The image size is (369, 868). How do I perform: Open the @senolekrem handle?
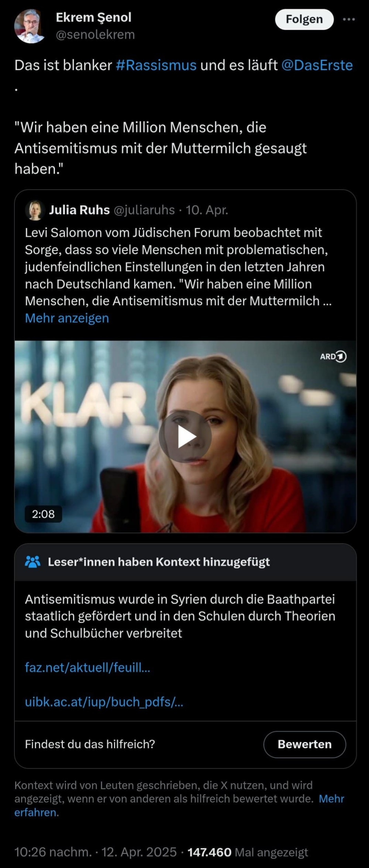(x=95, y=35)
